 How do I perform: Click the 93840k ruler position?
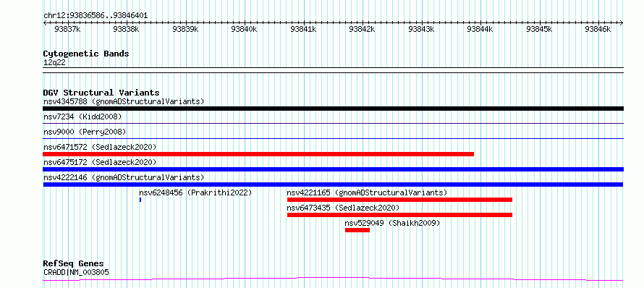click(x=245, y=29)
